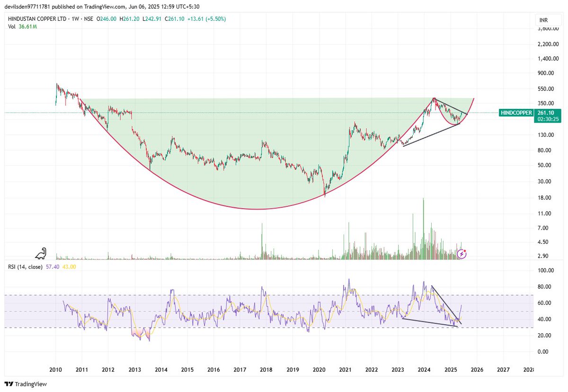568x392 pixels.
Task: Click the 2013 label on time axis
Action: point(135,369)
